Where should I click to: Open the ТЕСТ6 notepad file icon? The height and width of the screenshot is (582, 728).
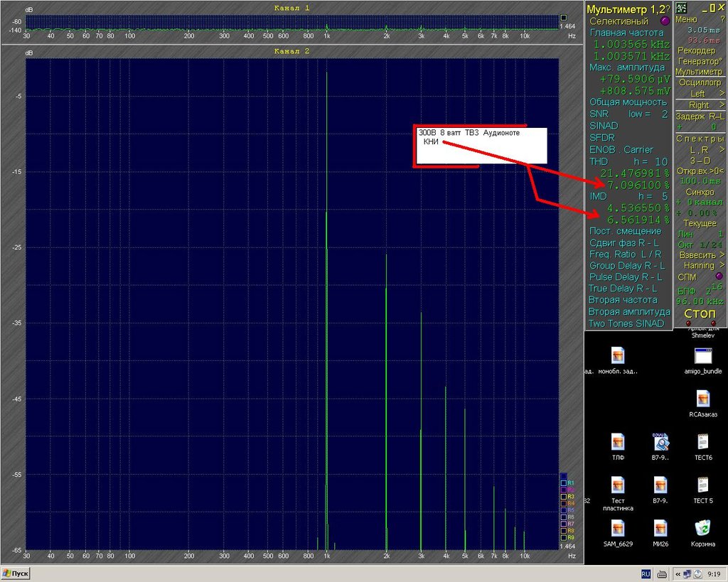tap(703, 447)
